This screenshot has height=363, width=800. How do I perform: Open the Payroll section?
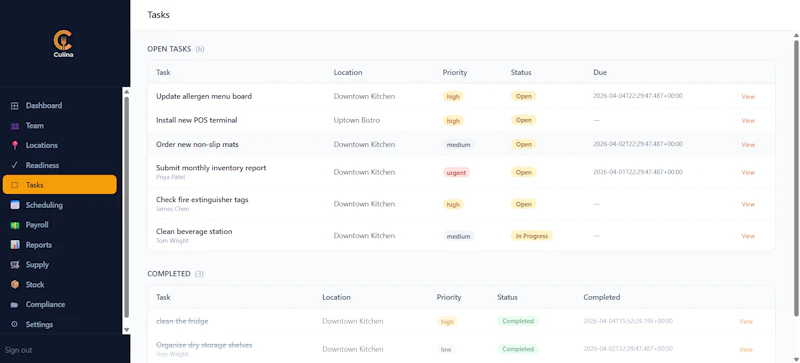point(60,225)
